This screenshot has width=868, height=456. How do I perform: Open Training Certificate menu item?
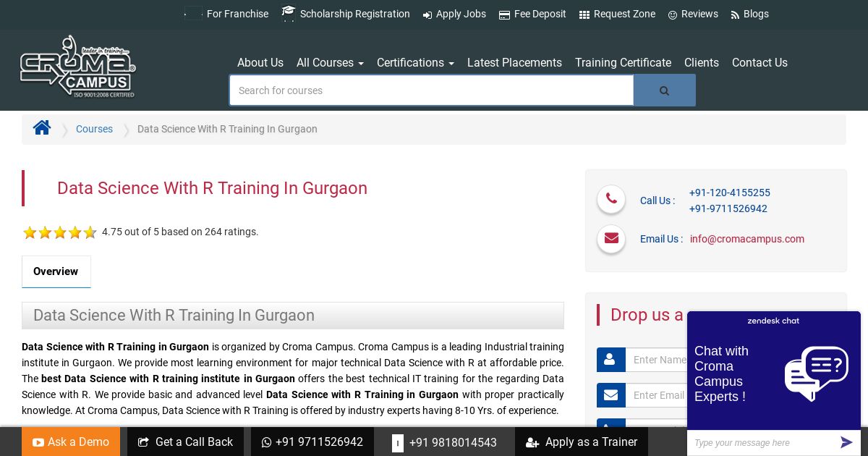[623, 62]
